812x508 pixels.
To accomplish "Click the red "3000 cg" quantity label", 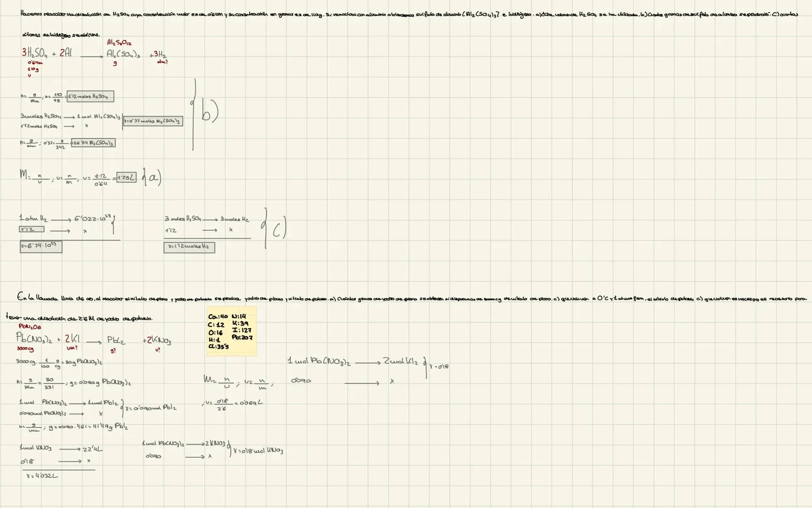I will (25, 349).
